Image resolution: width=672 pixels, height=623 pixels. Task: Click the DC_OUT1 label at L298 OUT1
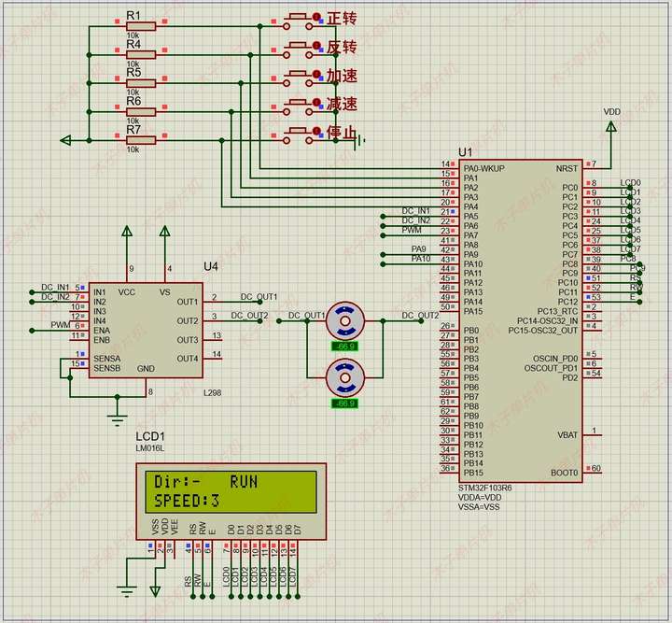point(259,297)
